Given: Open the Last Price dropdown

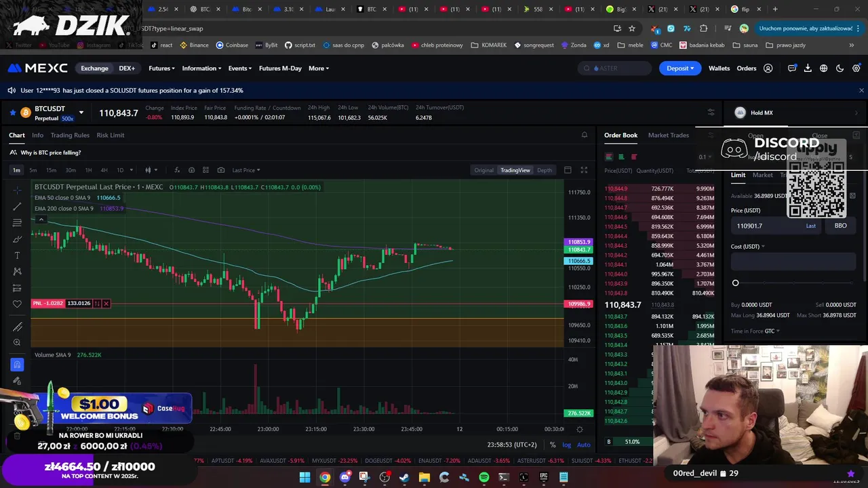Looking at the screenshot, I should [x=246, y=170].
